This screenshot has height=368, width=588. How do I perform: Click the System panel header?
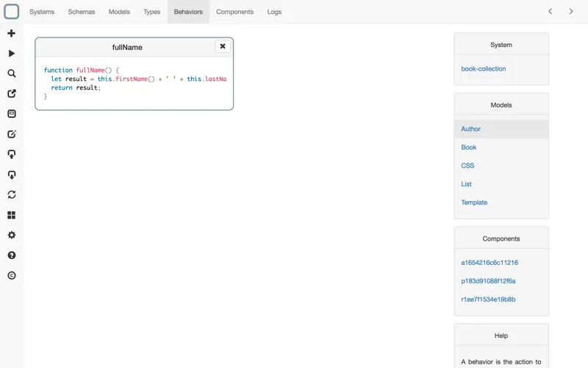coord(501,45)
